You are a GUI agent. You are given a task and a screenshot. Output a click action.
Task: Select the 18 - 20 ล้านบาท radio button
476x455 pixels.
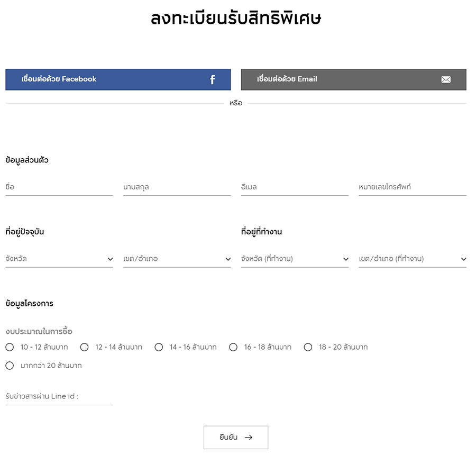click(308, 347)
